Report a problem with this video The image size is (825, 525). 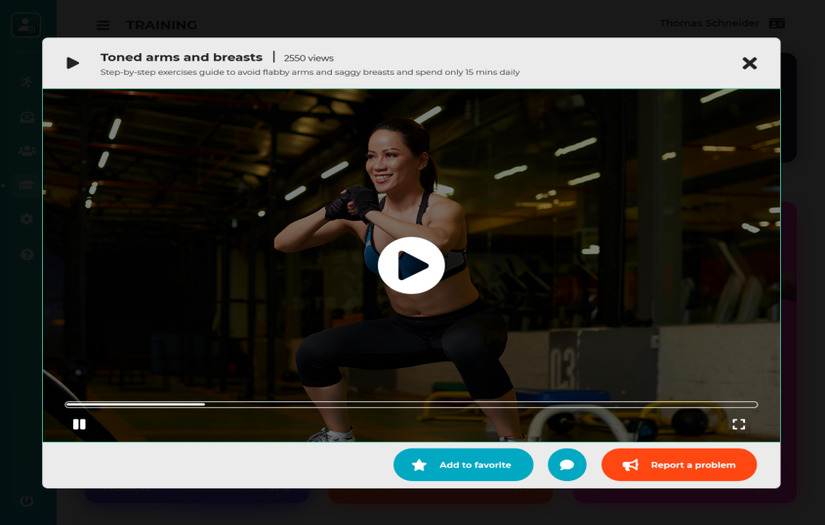679,465
